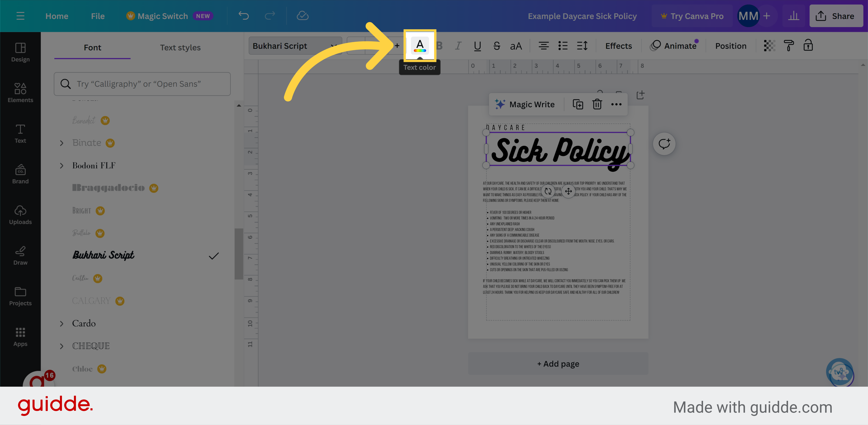
Task: Increase font size with plus
Action: pos(397,46)
